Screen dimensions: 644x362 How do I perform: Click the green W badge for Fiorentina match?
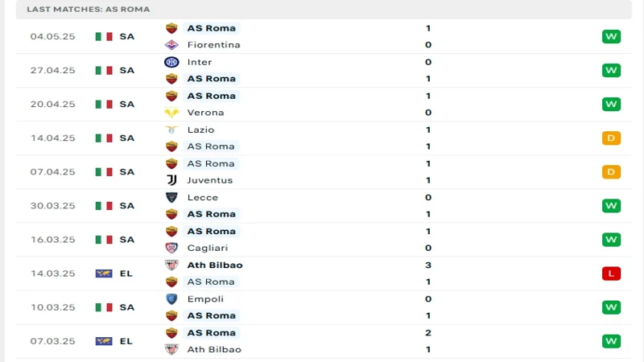pyautogui.click(x=611, y=36)
